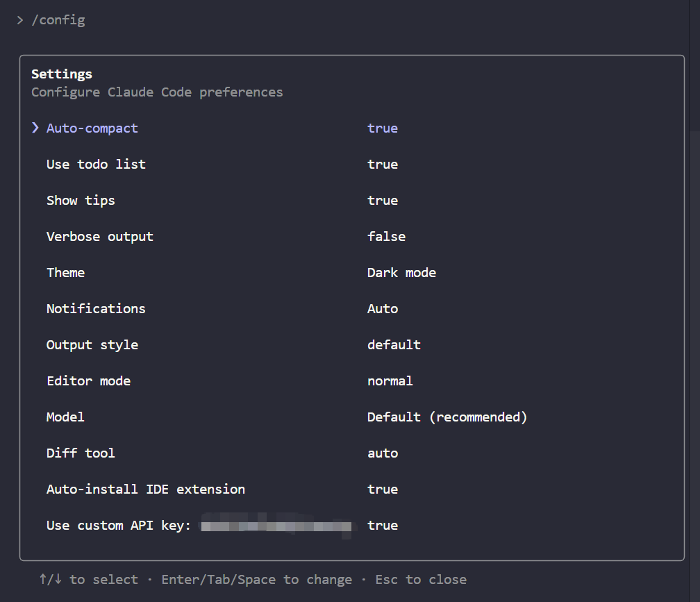The image size is (700, 602).
Task: Click the up/down arrows select hint
Action: pyautogui.click(x=88, y=580)
